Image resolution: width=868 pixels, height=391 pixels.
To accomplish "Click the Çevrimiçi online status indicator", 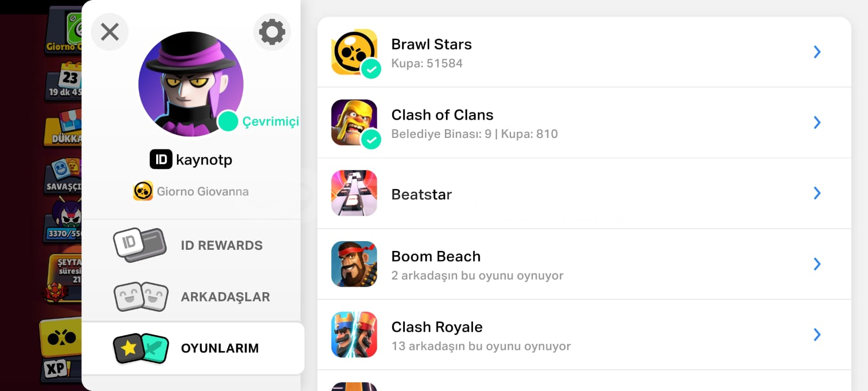I will [259, 121].
